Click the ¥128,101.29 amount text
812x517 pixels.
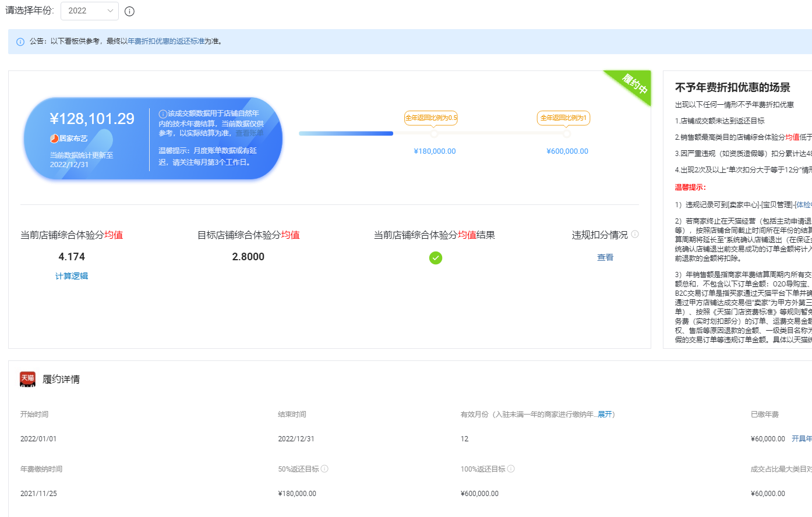click(92, 119)
